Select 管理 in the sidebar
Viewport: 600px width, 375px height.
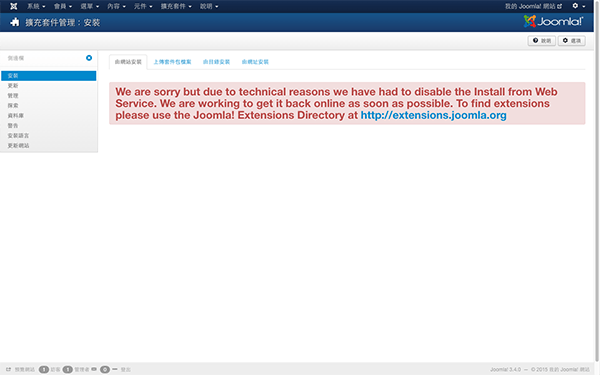pos(49,96)
